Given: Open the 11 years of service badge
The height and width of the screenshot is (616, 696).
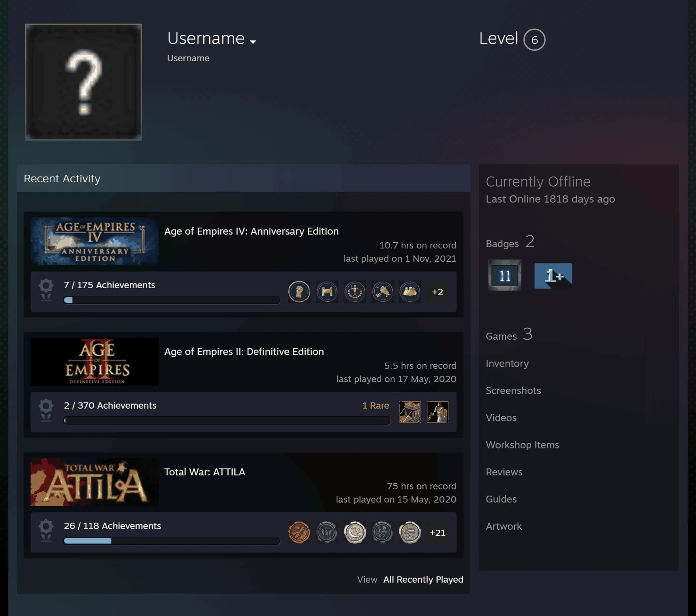Looking at the screenshot, I should tap(505, 275).
